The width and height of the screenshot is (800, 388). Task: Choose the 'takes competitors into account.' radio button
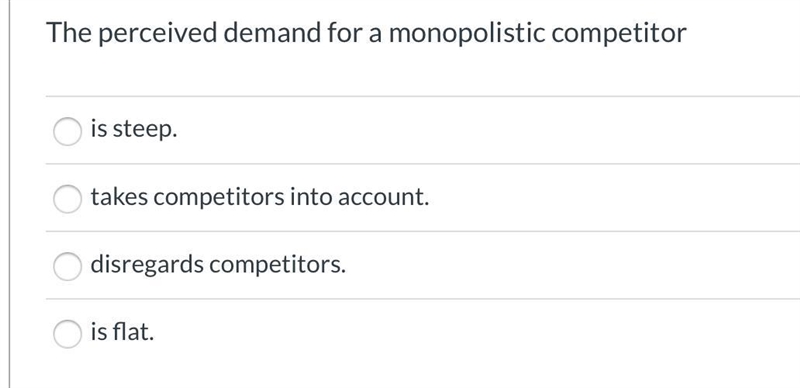tap(67, 199)
